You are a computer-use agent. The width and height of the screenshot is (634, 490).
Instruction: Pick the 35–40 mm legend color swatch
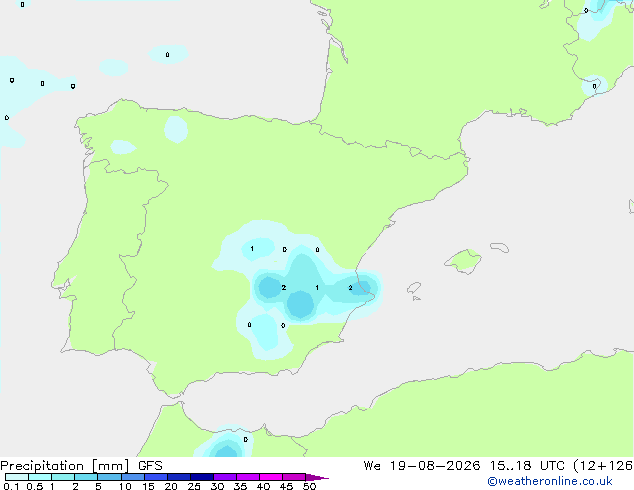248,477
